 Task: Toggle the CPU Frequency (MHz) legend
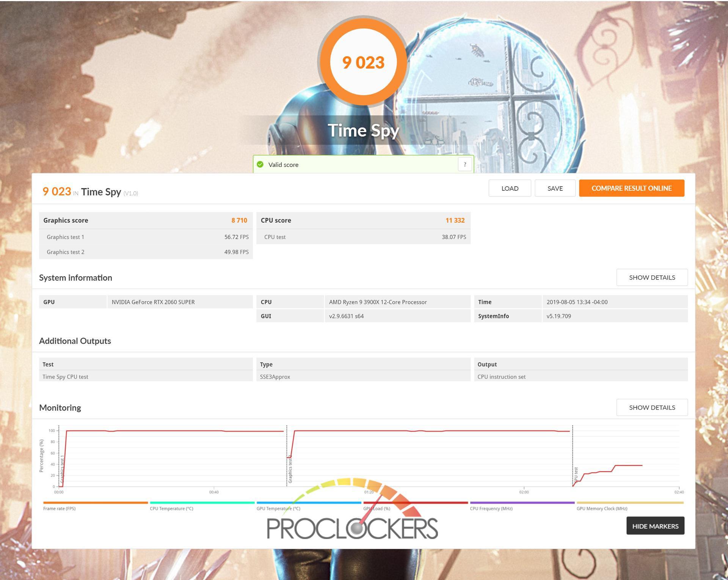tap(491, 508)
